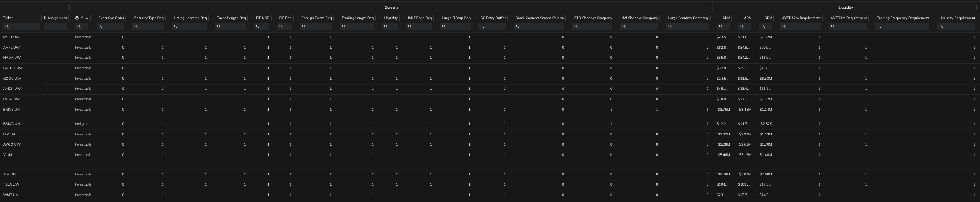Sort by the FIF MSR column header
Image resolution: width=980 pixels, height=202 pixels.
coord(263,18)
